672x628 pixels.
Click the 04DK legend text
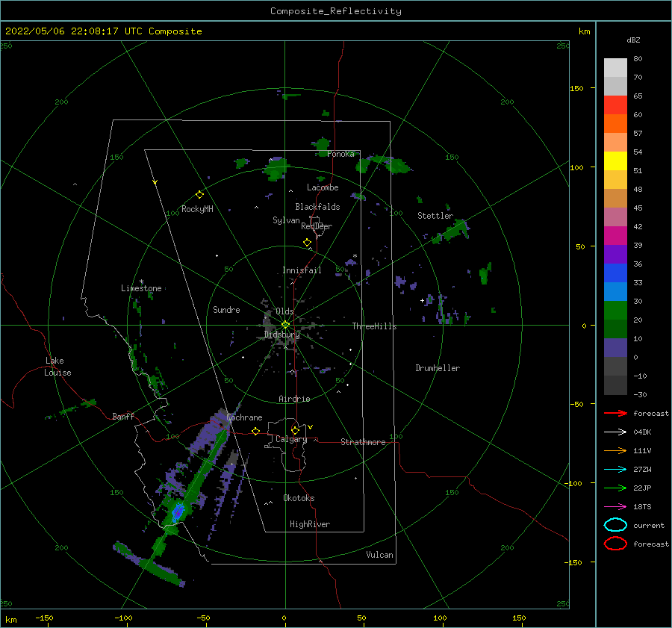[x=642, y=432]
